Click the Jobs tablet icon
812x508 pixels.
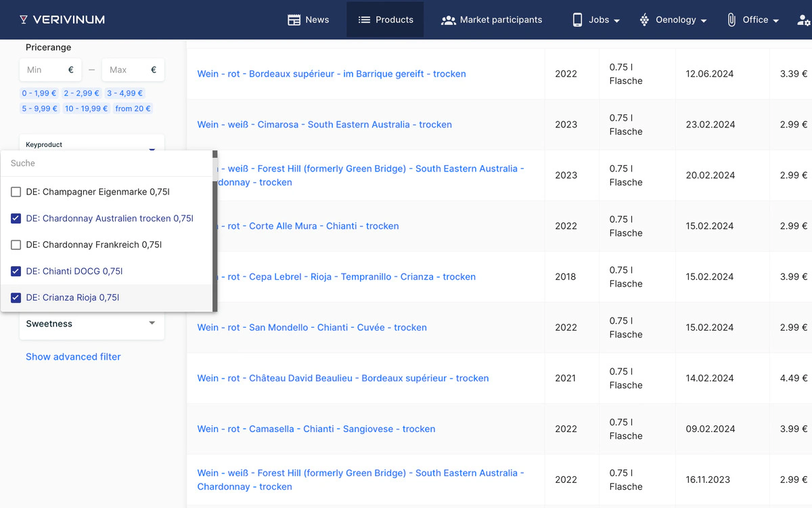[577, 20]
